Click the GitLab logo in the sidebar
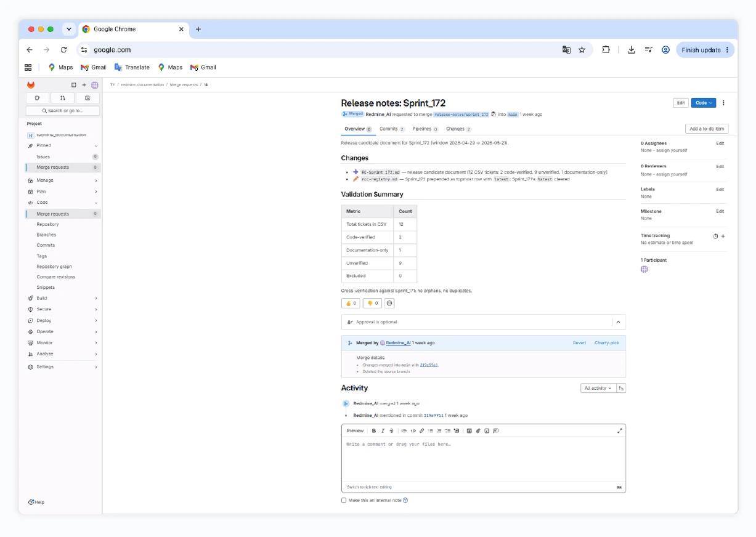The width and height of the screenshot is (756, 537). (x=31, y=85)
